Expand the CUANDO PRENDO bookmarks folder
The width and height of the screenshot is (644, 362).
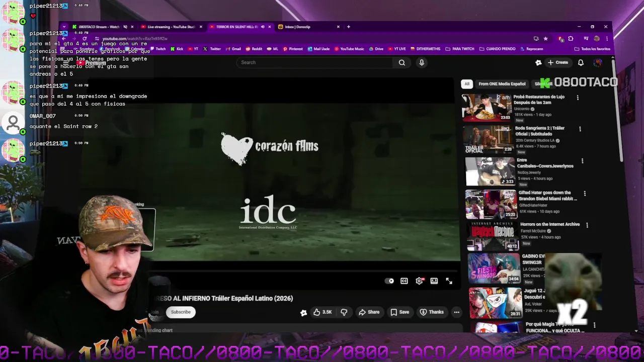point(498,49)
